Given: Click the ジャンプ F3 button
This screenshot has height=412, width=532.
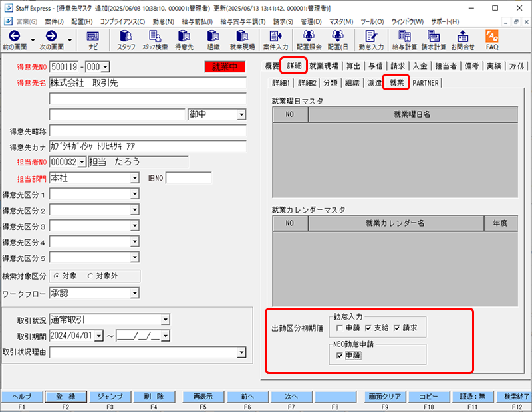Looking at the screenshot, I should [x=110, y=397].
